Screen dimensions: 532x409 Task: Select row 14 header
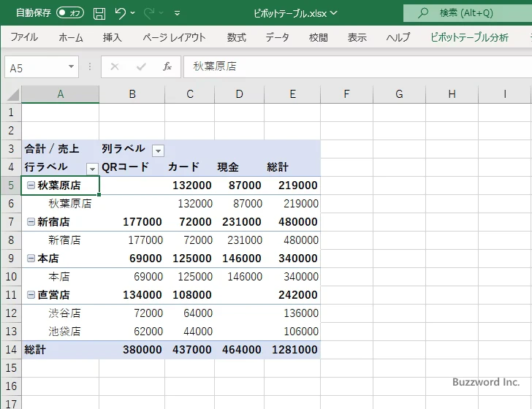11,350
